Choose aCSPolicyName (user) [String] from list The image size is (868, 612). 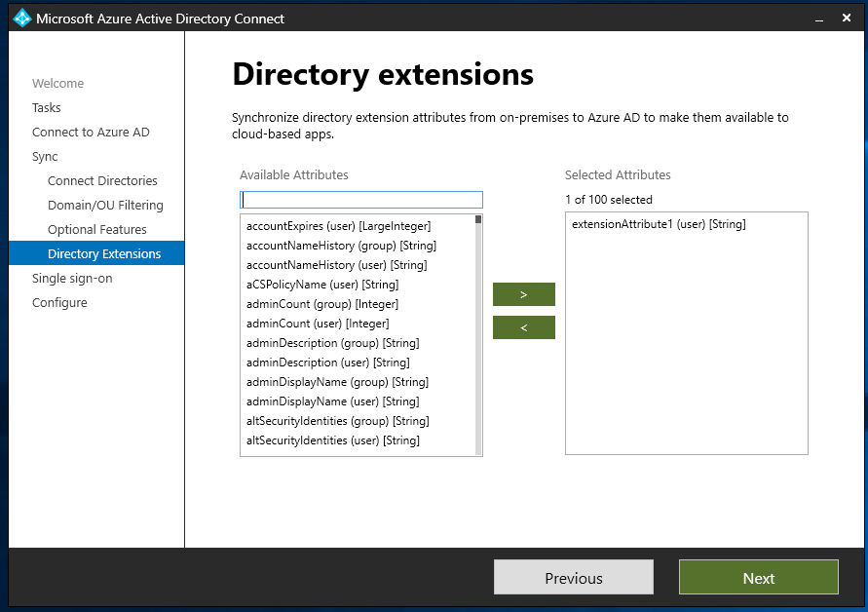[321, 285]
